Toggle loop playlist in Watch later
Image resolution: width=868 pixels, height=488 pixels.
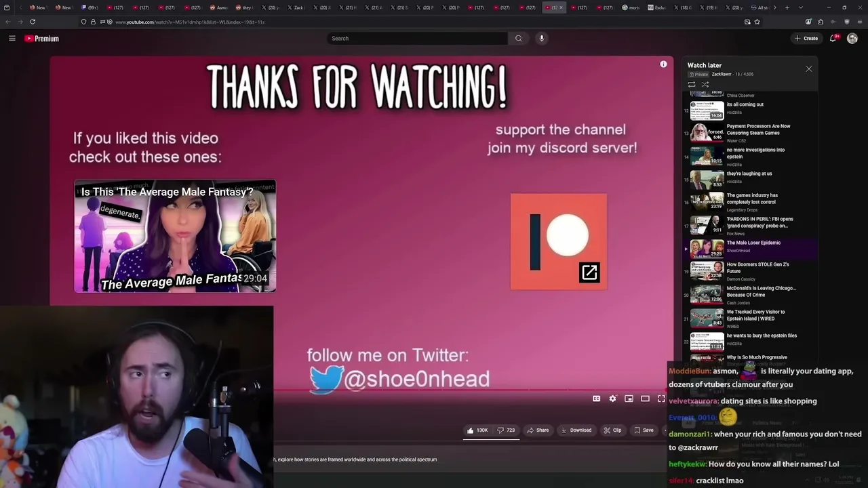(692, 85)
